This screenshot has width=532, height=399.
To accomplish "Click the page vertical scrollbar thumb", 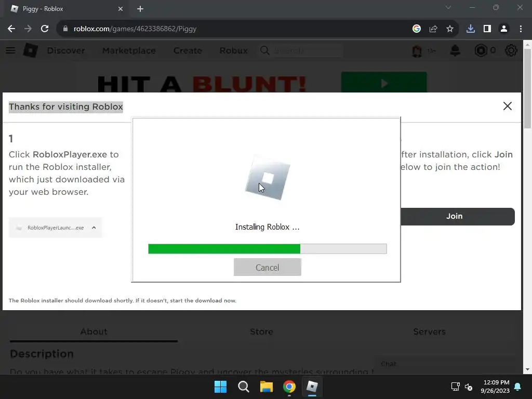I will click(527, 88).
